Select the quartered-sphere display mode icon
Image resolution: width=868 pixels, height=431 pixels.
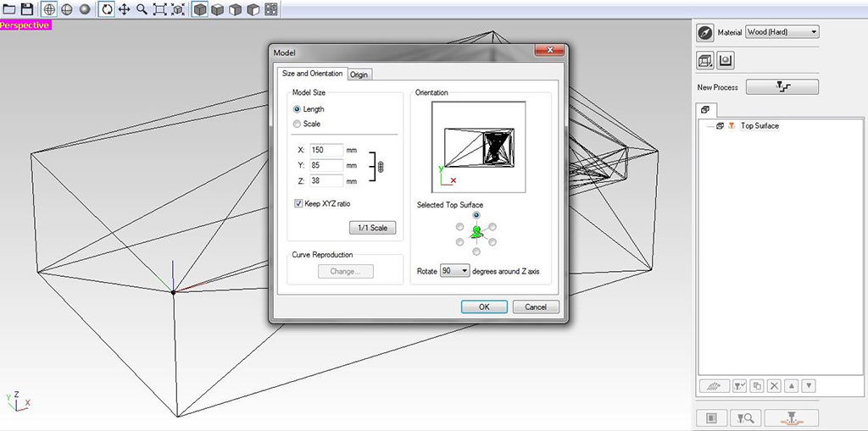coord(67,9)
